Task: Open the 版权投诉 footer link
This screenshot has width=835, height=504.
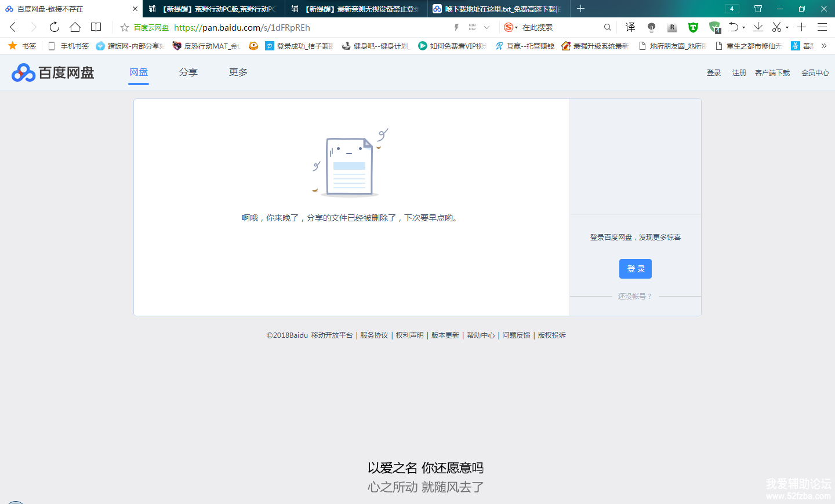Action: (552, 335)
